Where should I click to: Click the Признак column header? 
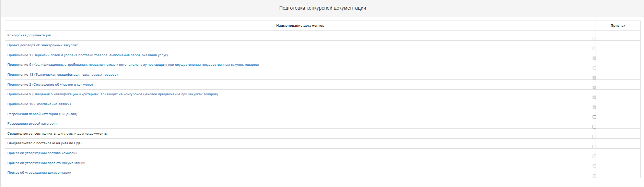(x=618, y=26)
